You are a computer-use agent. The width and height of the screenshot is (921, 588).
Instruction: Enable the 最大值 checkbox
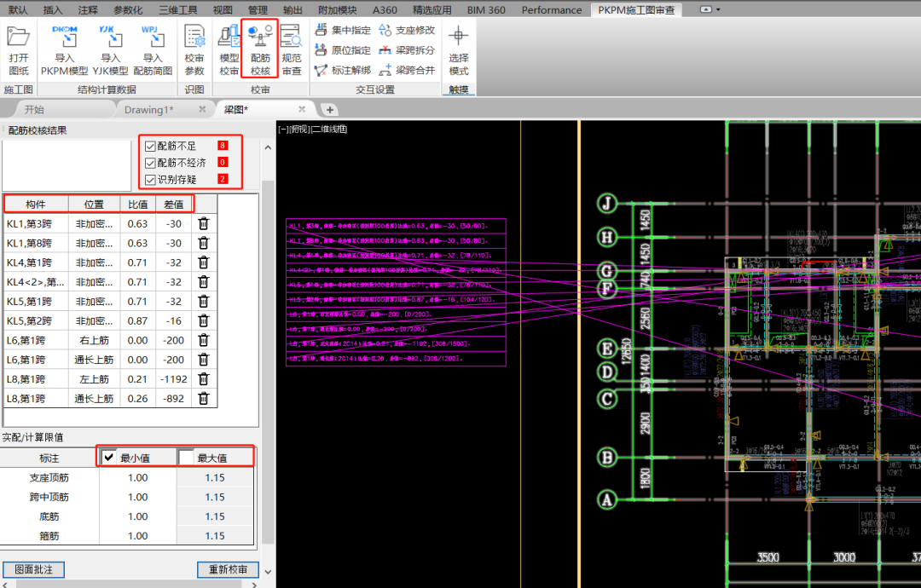tap(187, 458)
